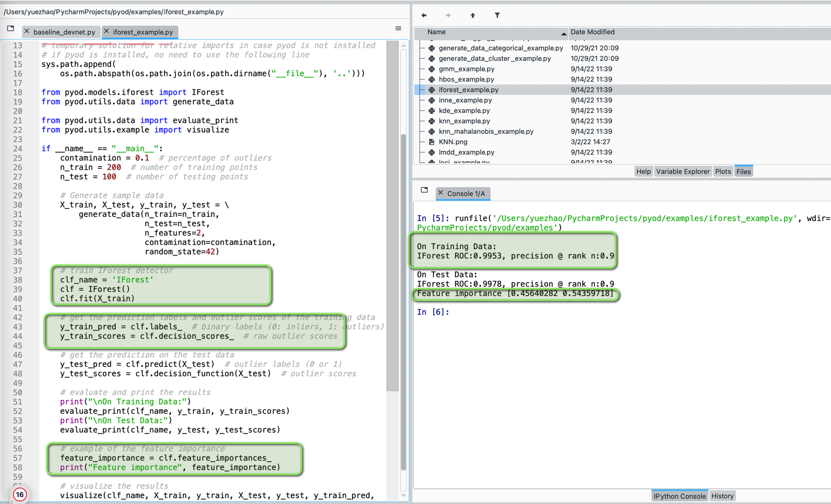Click the python icon beside generate_data_categorical_example.py

coord(432,48)
